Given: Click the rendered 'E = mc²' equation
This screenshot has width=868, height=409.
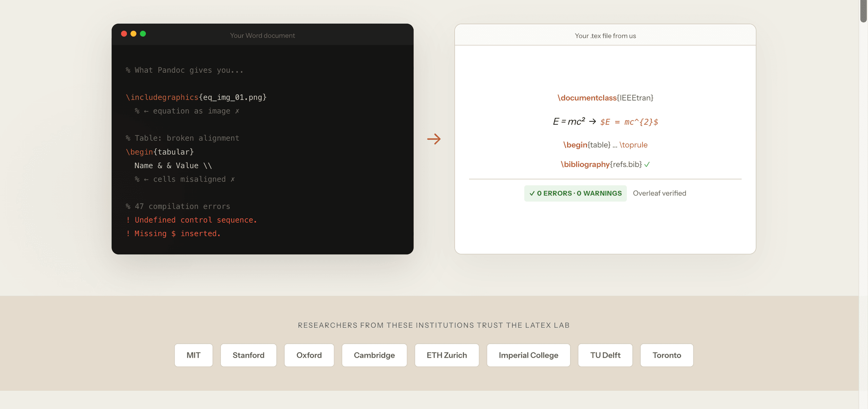Looking at the screenshot, I should point(569,122).
